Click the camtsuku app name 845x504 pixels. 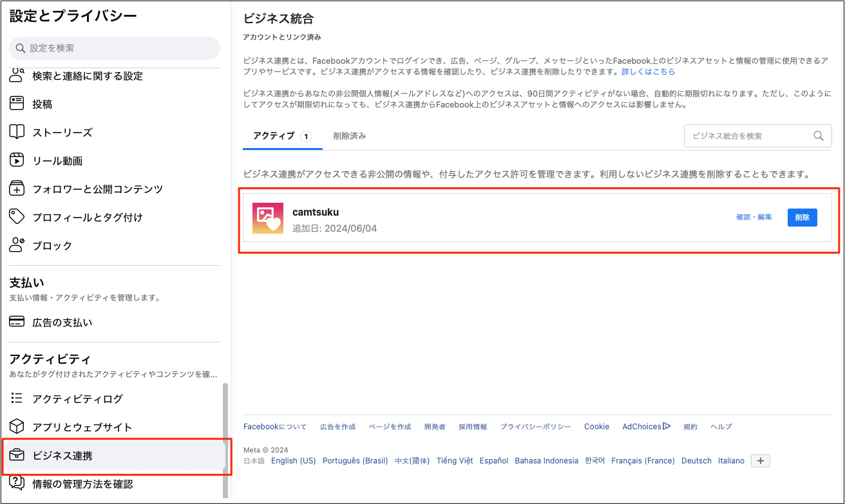pos(316,212)
